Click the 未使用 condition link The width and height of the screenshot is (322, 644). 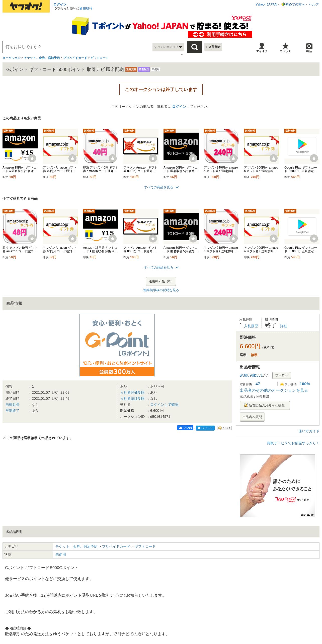(x=61, y=554)
